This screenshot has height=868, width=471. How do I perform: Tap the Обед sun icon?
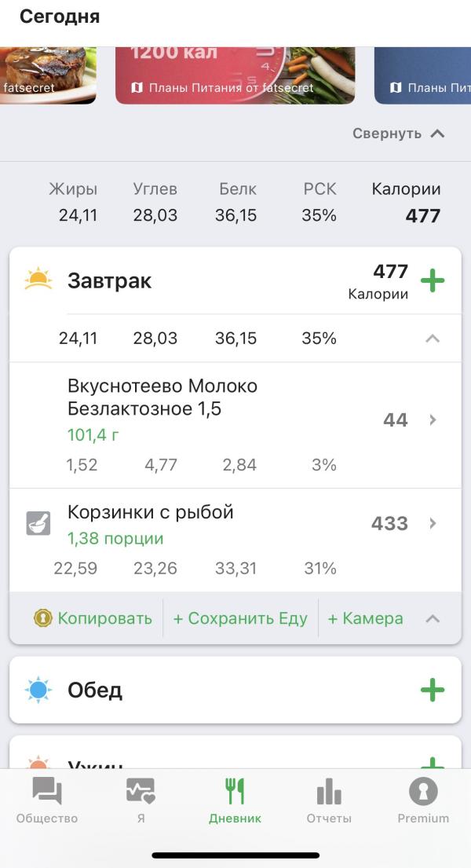point(38,690)
